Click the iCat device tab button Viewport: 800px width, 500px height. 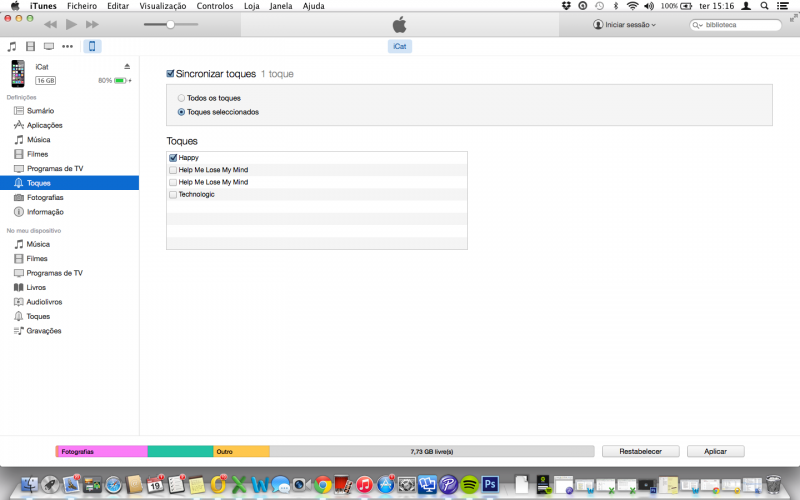click(x=399, y=46)
